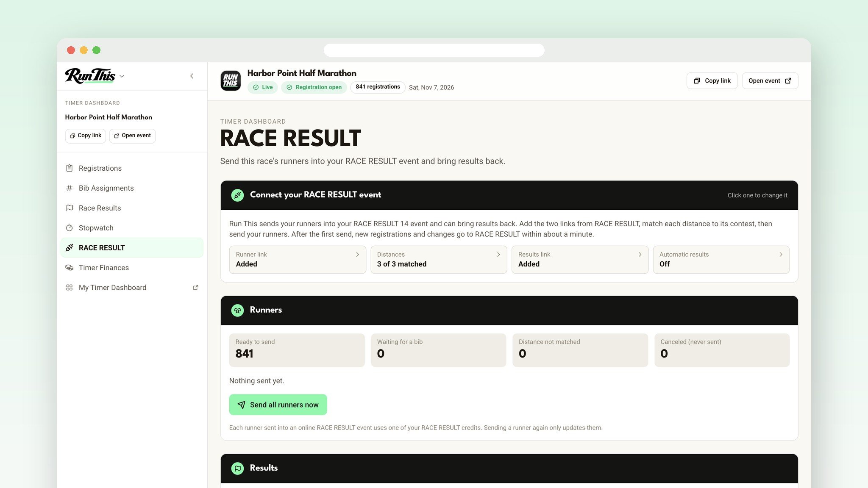Click Open event in the top header

[x=770, y=81]
